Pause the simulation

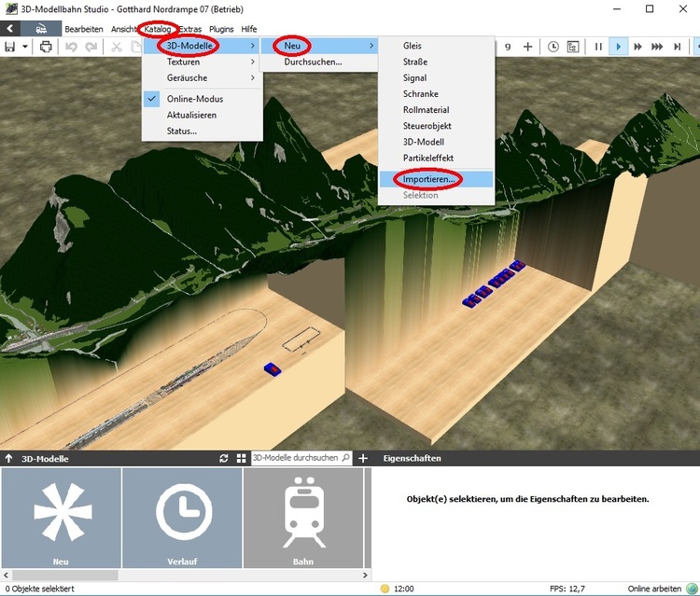598,47
